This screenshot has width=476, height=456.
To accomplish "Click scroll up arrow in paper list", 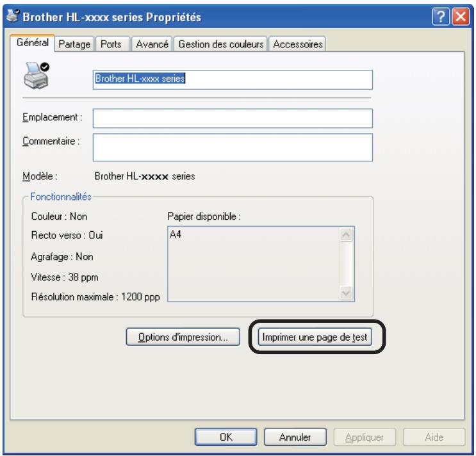I will [346, 235].
